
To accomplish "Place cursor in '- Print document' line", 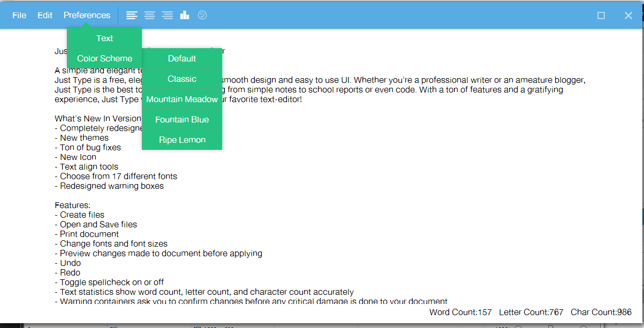I will [x=87, y=234].
